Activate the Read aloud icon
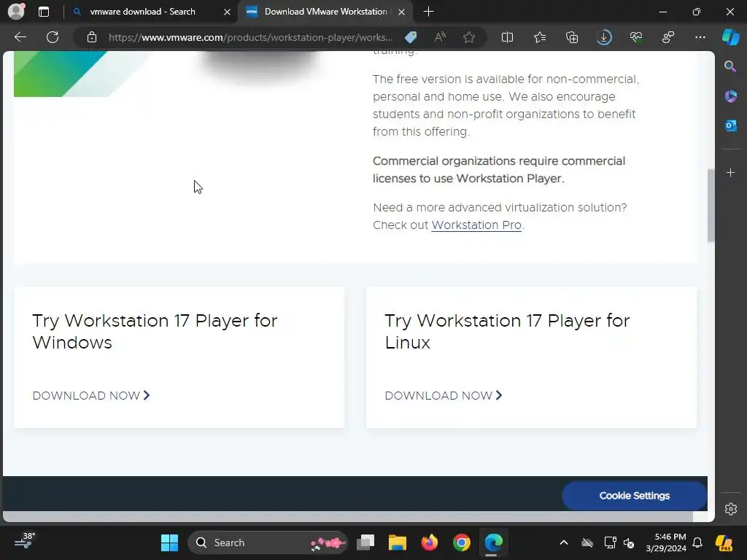 coord(440,37)
